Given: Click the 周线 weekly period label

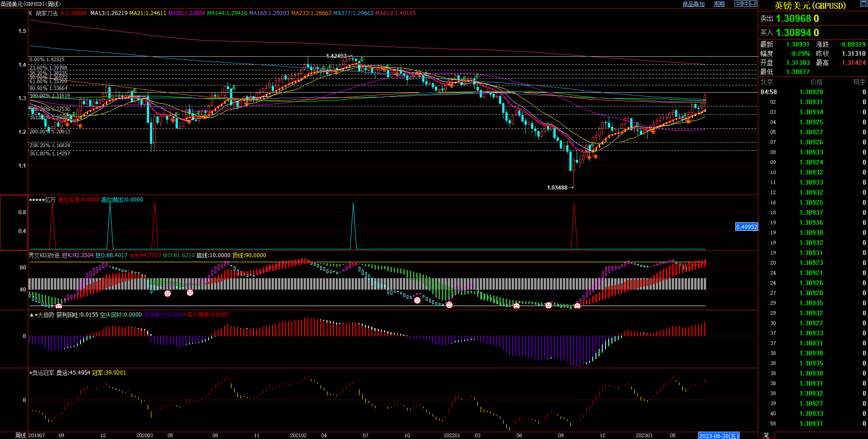Looking at the screenshot, I should [21, 435].
